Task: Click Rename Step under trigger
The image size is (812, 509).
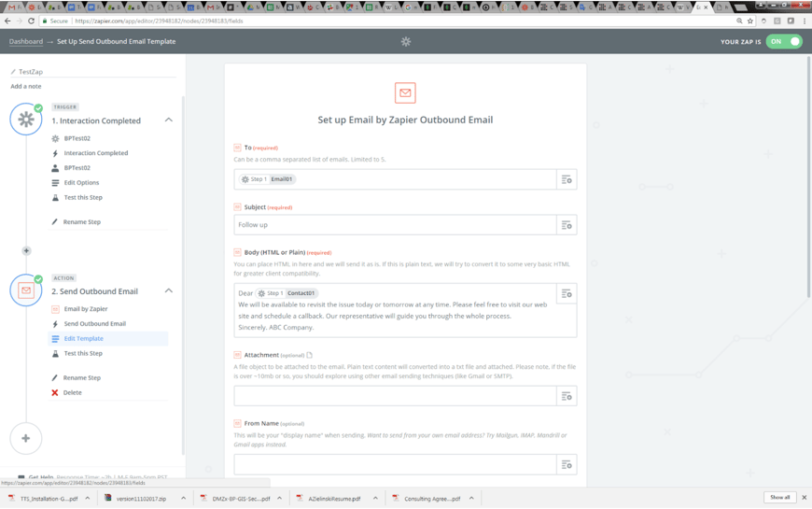Action: (82, 222)
